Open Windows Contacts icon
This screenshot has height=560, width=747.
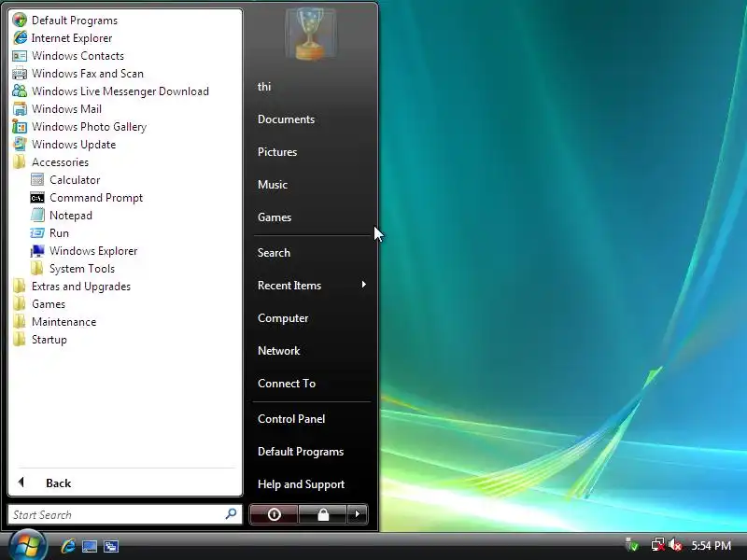[x=20, y=56]
